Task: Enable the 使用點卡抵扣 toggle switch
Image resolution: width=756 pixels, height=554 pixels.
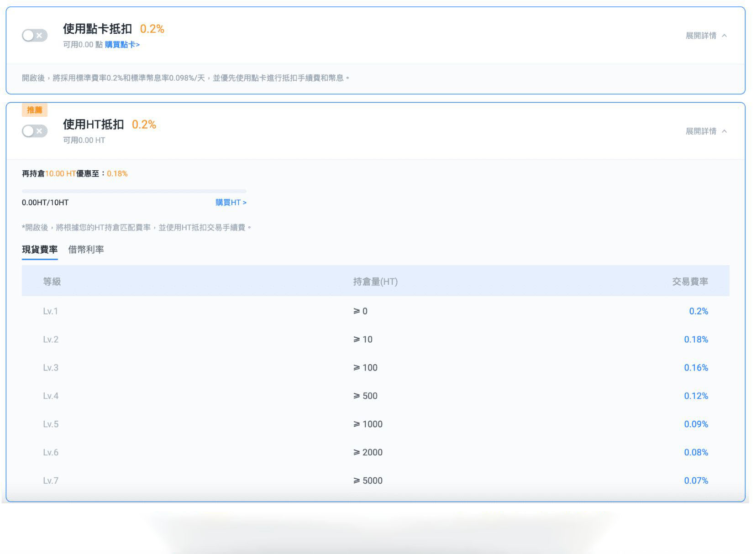Action: [x=35, y=36]
